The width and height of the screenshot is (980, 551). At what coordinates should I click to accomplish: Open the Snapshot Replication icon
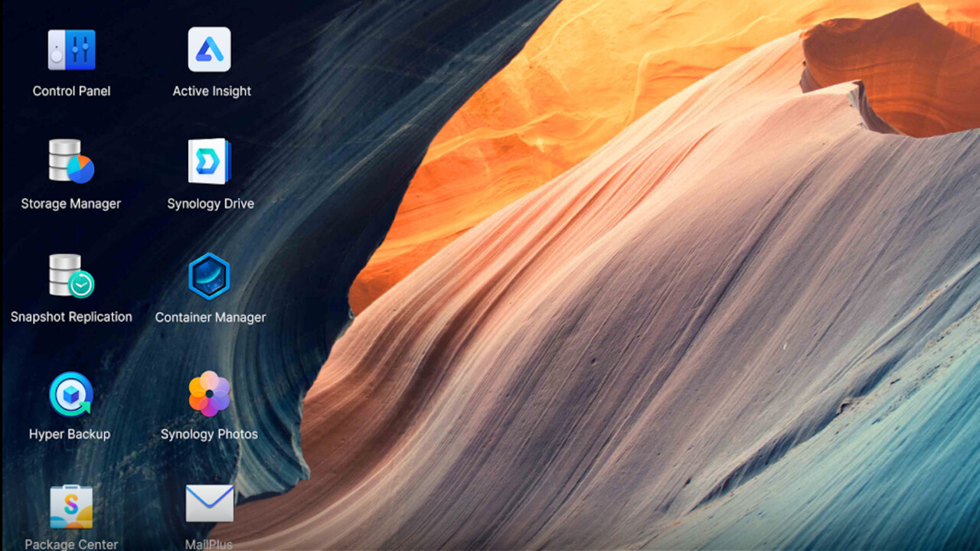pos(71,275)
